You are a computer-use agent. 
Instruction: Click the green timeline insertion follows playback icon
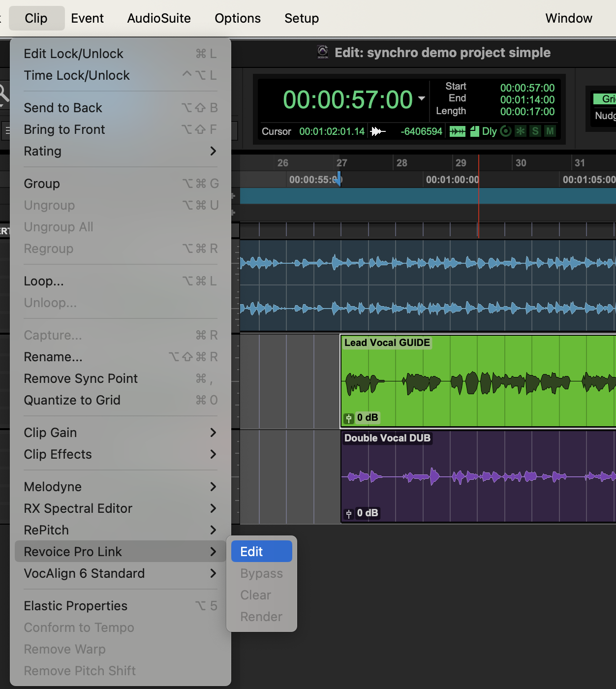457,131
